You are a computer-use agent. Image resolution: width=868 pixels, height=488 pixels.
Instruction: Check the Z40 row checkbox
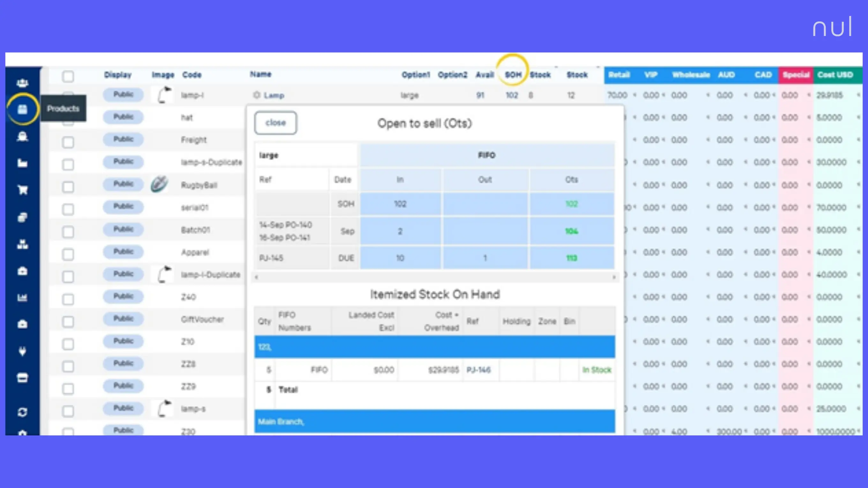pyautogui.click(x=68, y=299)
